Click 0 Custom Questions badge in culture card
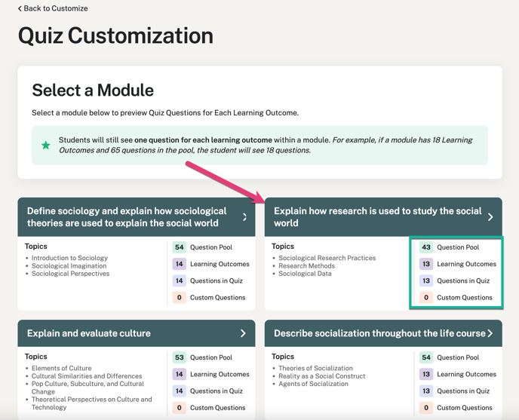Image resolution: width=519 pixels, height=420 pixels. (x=180, y=408)
